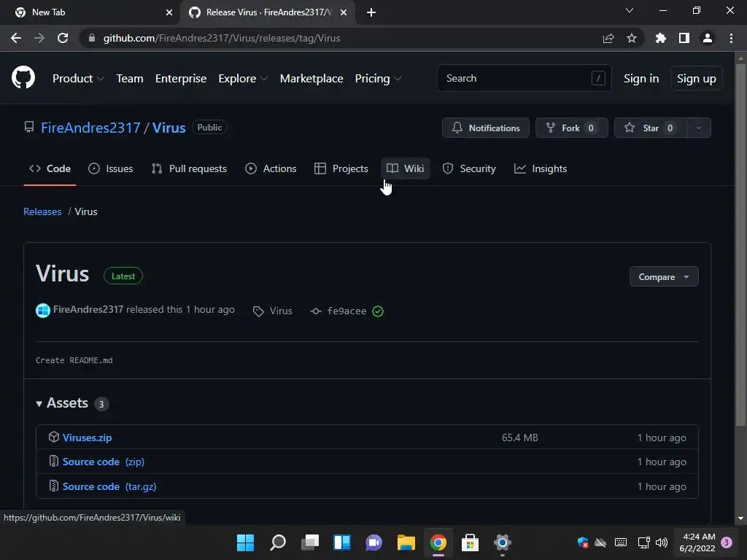Download Viruses.zip asset
This screenshot has height=560, width=747.
coord(88,437)
